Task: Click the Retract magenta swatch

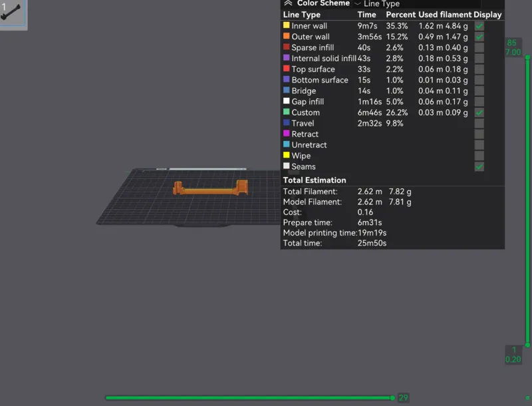Action: tap(287, 133)
